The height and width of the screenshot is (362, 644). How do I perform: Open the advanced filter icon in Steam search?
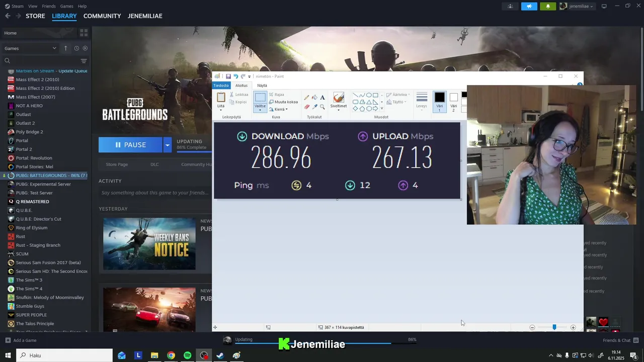click(x=84, y=61)
